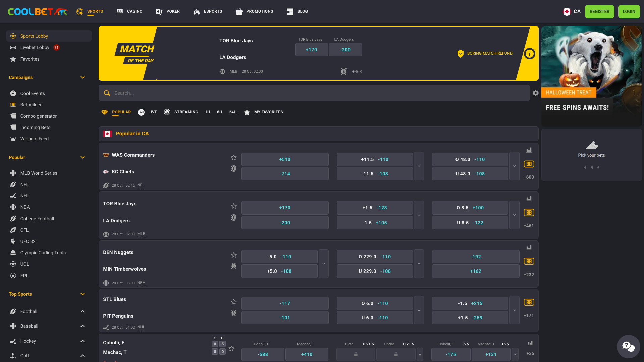Select the Winners Feed icon under Campaigns
644x362 pixels.
pyautogui.click(x=13, y=139)
